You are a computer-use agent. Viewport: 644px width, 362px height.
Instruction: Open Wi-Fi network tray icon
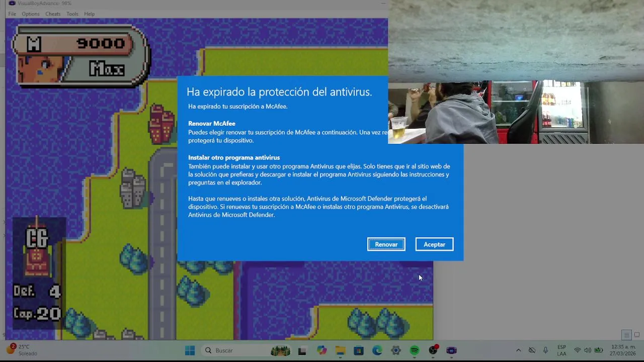point(578,350)
